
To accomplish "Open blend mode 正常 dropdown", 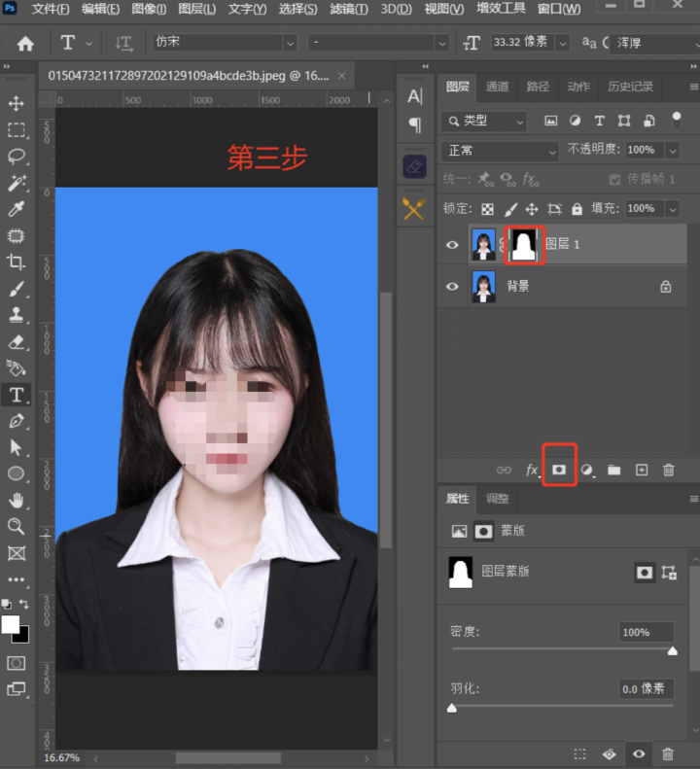I will click(x=500, y=151).
